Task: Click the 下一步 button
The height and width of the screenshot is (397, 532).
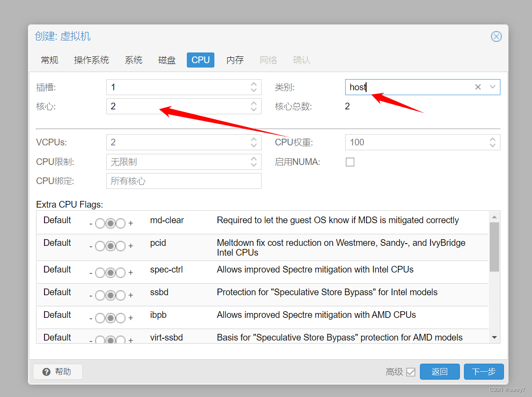Action: click(484, 372)
